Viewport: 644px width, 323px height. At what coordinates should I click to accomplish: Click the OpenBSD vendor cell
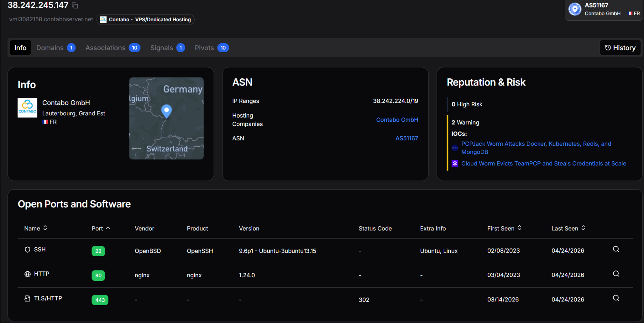pyautogui.click(x=148, y=251)
